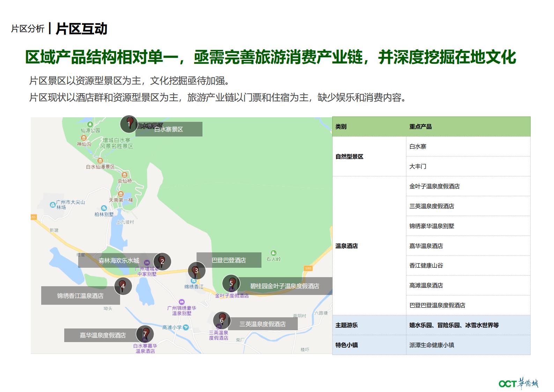Image resolution: width=554 pixels, height=392 pixels.
Task: Select the 锦绣香江温泉酒店 map label box
Action: 81,296
